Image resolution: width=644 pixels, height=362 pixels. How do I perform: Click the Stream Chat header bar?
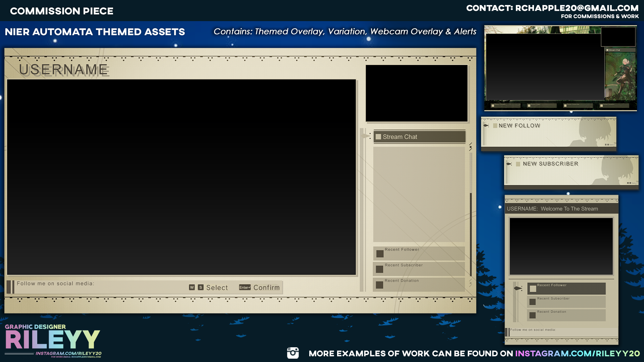tap(419, 137)
